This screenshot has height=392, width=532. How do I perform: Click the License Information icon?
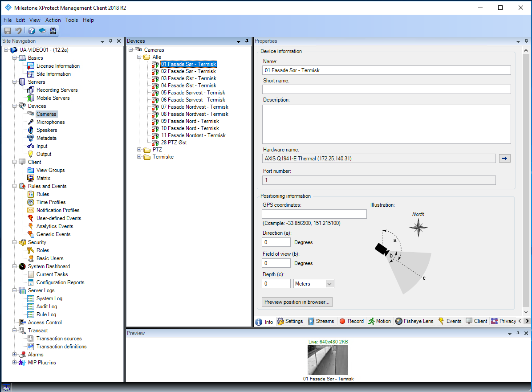(x=31, y=66)
